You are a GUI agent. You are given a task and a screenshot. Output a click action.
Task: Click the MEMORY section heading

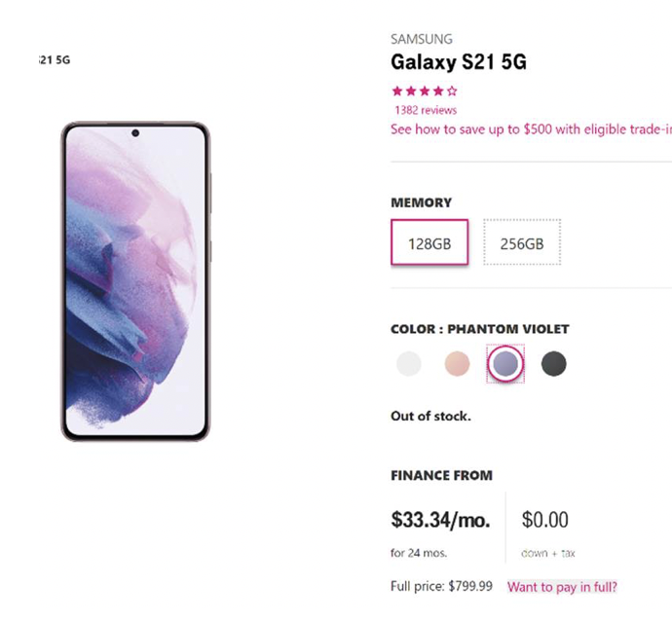(421, 202)
